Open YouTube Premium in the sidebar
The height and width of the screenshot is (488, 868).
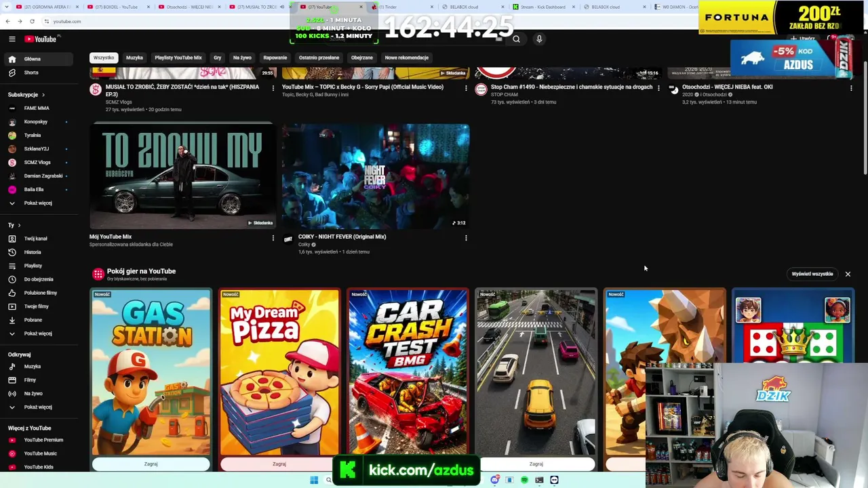(x=37, y=440)
